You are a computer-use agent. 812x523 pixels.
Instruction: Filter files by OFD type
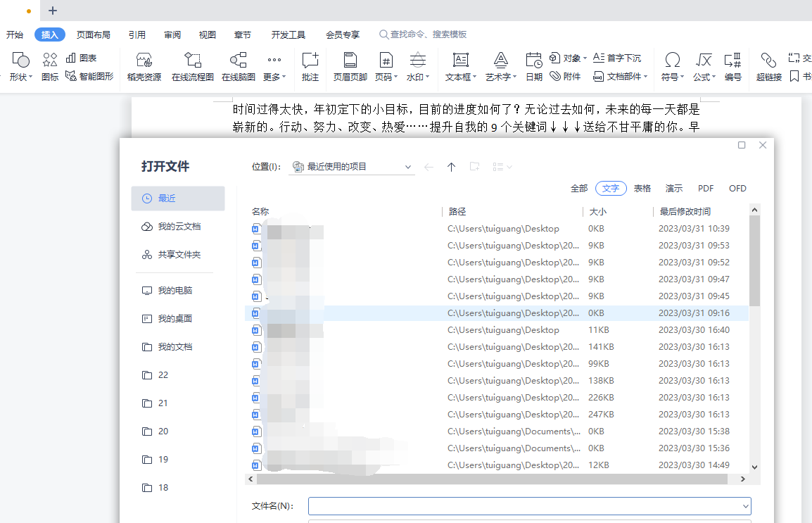tap(737, 189)
